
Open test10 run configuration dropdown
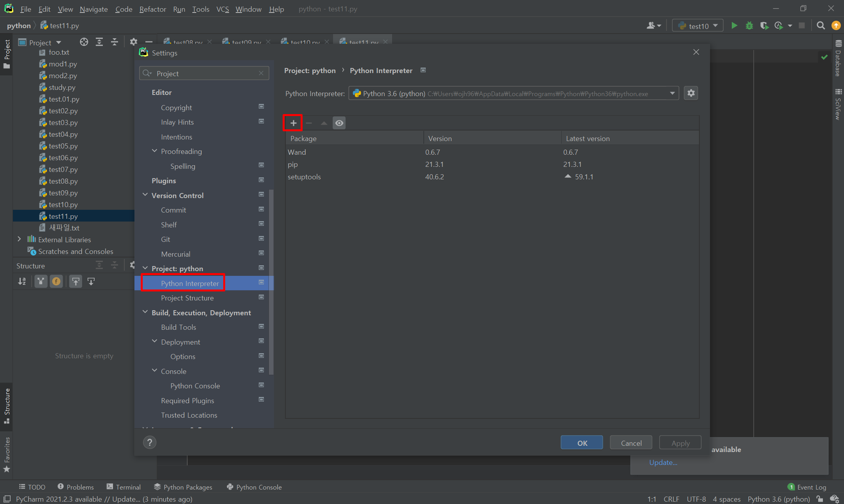click(698, 26)
